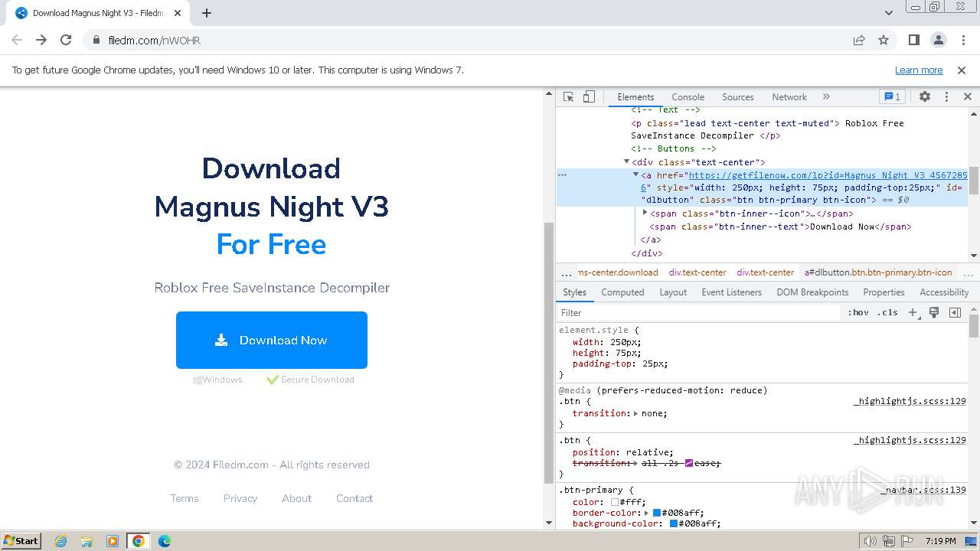980x551 pixels.
Task: Share this page icon
Action: 859,40
